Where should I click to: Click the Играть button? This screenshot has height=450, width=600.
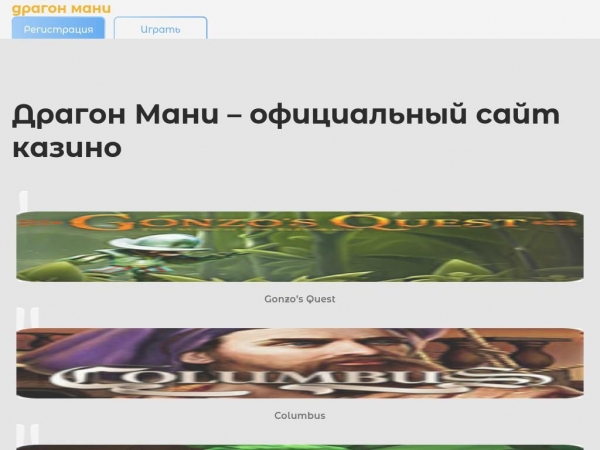click(x=160, y=28)
